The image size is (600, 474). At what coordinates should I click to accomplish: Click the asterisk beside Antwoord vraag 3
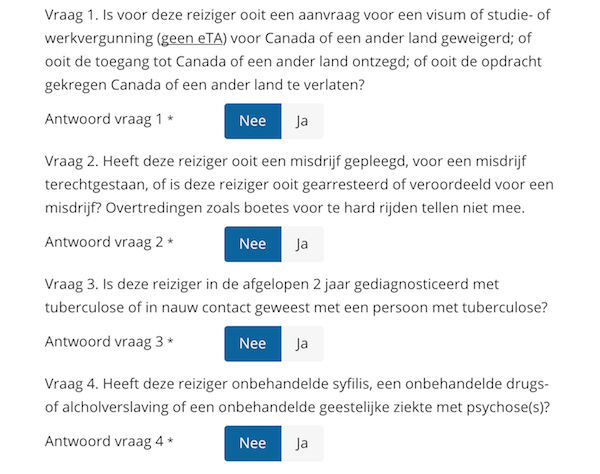tap(170, 340)
